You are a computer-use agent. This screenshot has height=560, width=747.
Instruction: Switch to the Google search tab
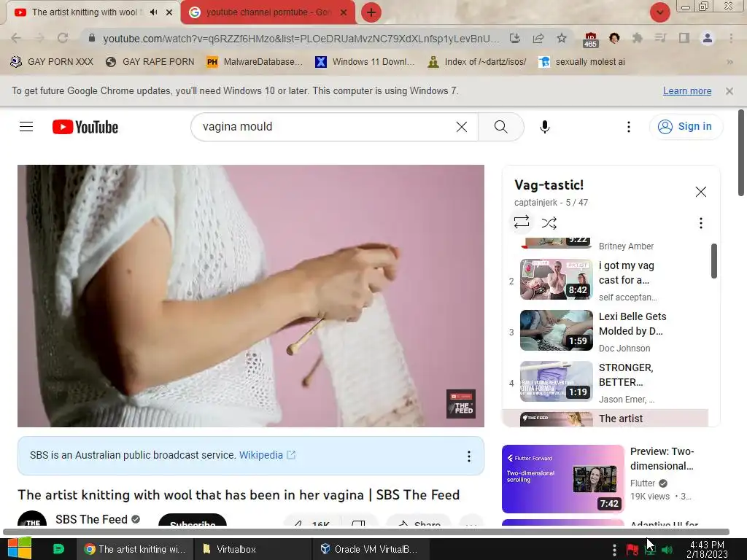tap(268, 12)
